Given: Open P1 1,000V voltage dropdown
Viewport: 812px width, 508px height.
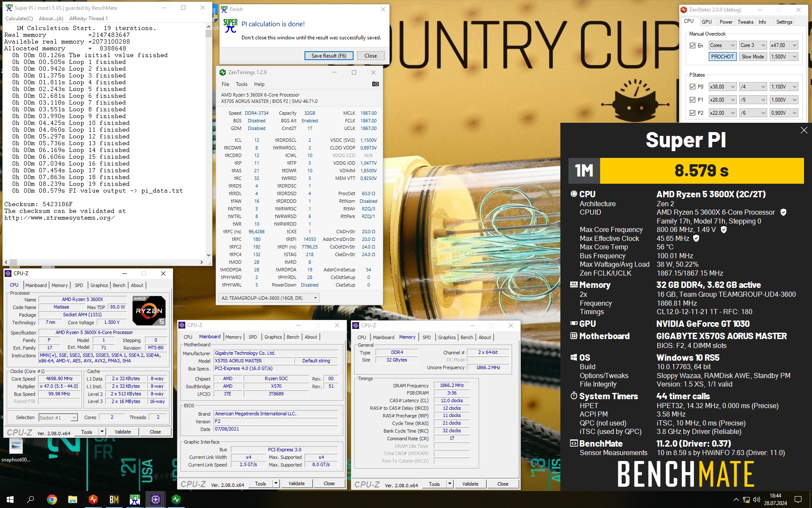Looking at the screenshot, I should point(784,99).
